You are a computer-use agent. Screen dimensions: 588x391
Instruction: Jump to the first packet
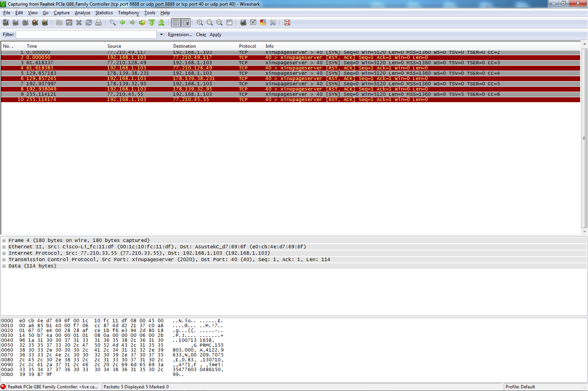point(152,23)
